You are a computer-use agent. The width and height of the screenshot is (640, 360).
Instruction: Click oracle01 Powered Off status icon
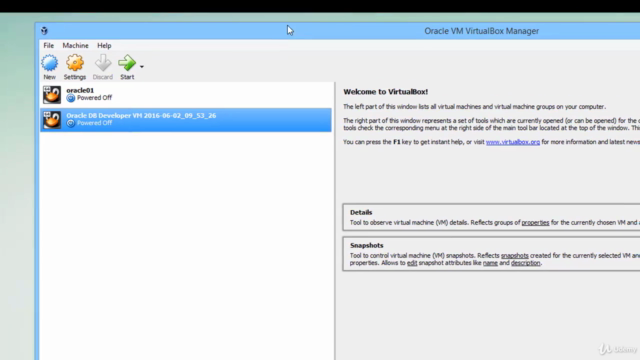tap(71, 98)
